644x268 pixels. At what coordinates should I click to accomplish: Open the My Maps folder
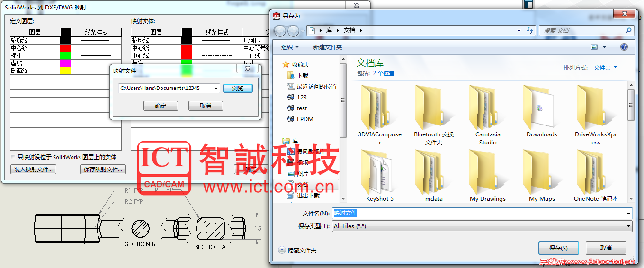click(x=542, y=176)
